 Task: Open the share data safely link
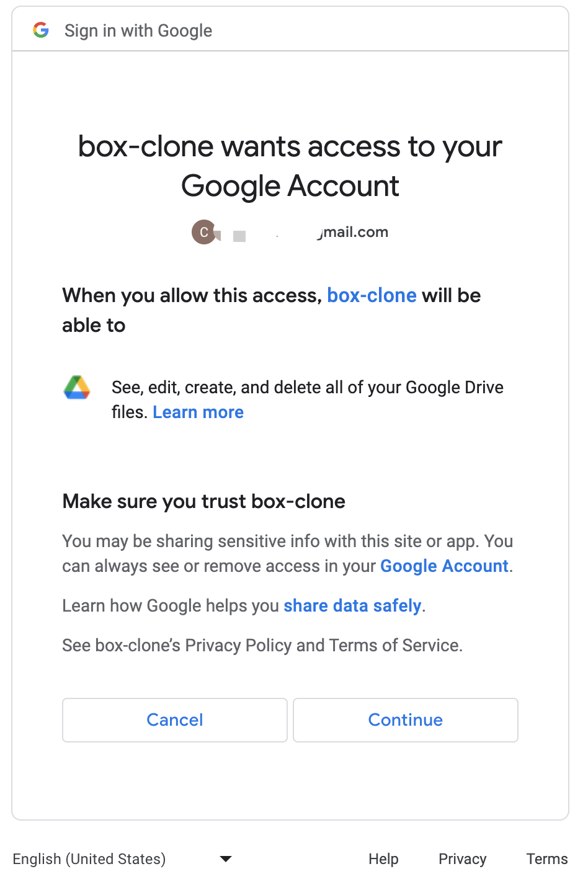(x=352, y=606)
